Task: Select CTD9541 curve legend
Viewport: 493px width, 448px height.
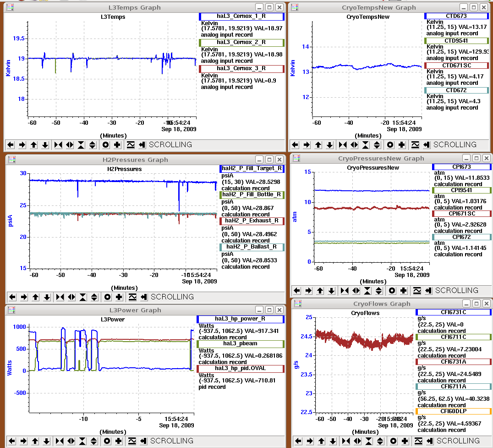Action: [456, 41]
